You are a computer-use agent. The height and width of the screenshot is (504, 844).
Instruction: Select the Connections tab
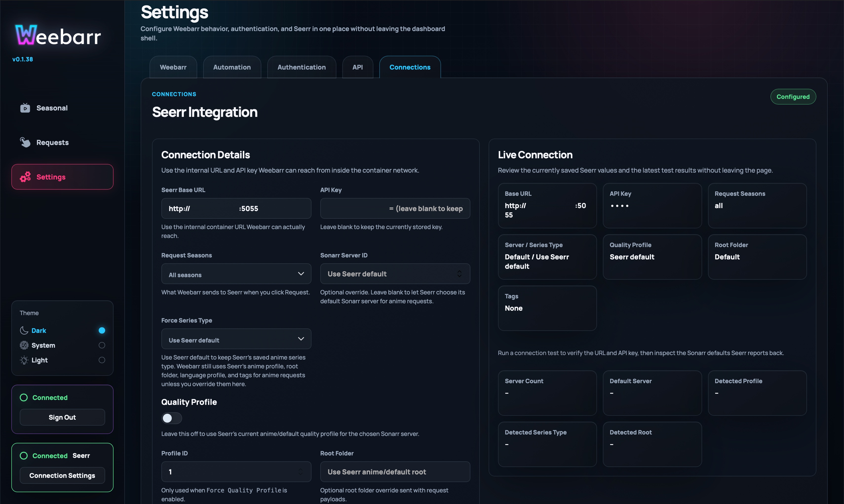pos(410,67)
